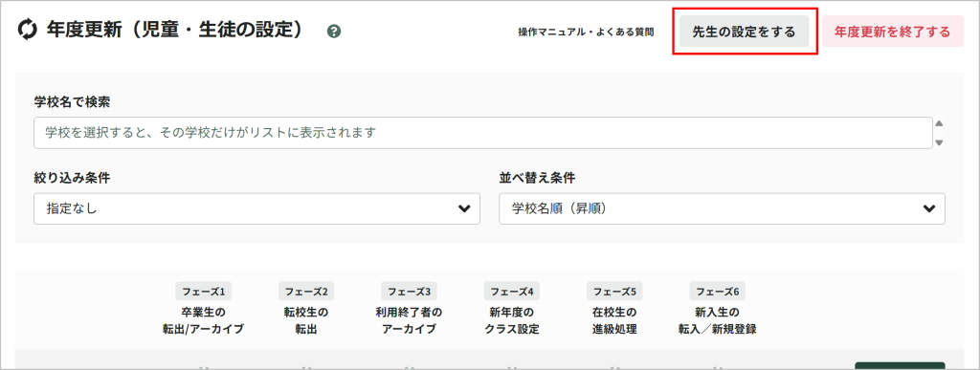Click フェーズ5 badge
The width and height of the screenshot is (980, 370).
pyautogui.click(x=614, y=292)
